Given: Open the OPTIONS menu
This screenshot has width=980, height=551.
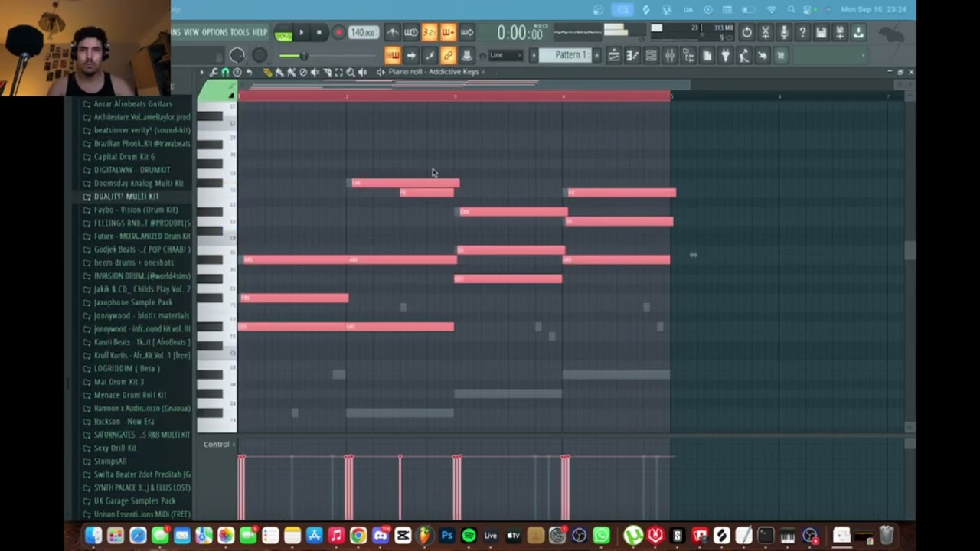Looking at the screenshot, I should [215, 32].
